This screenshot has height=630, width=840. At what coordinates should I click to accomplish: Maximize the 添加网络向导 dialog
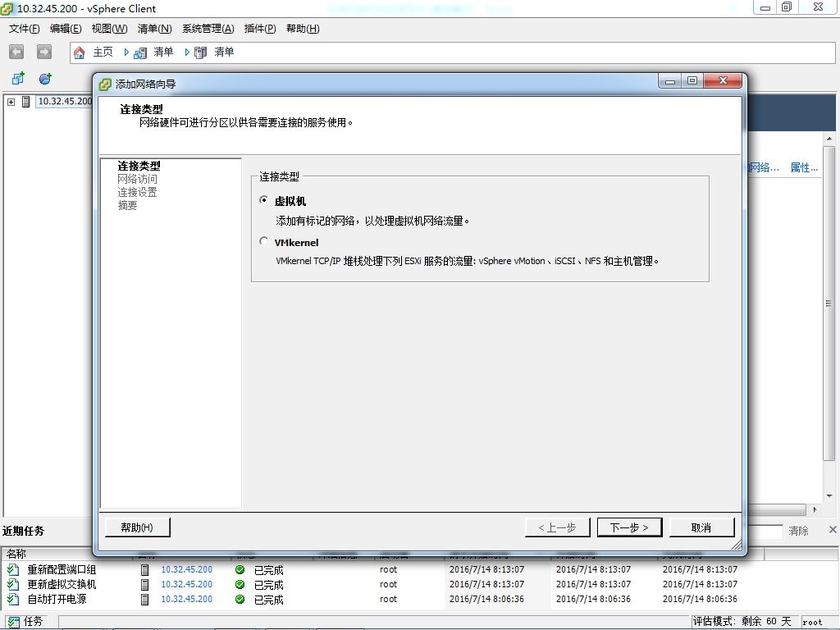[x=692, y=80]
